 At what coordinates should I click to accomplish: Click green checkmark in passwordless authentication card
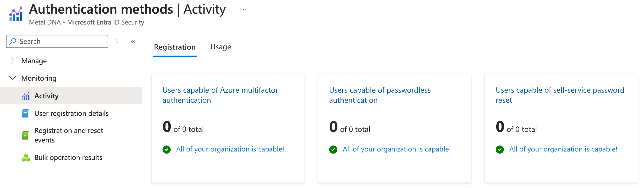[333, 150]
